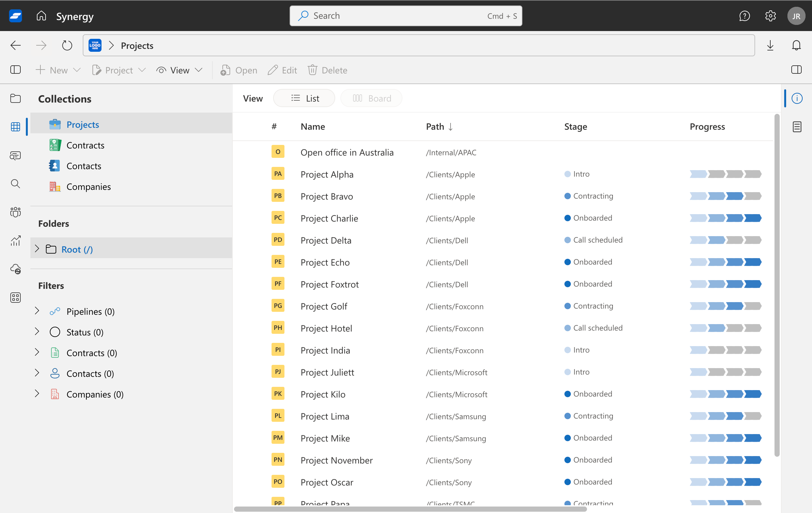Click the /Clients/Samsung path of Project Lima
The width and height of the screenshot is (812, 513).
[456, 416]
